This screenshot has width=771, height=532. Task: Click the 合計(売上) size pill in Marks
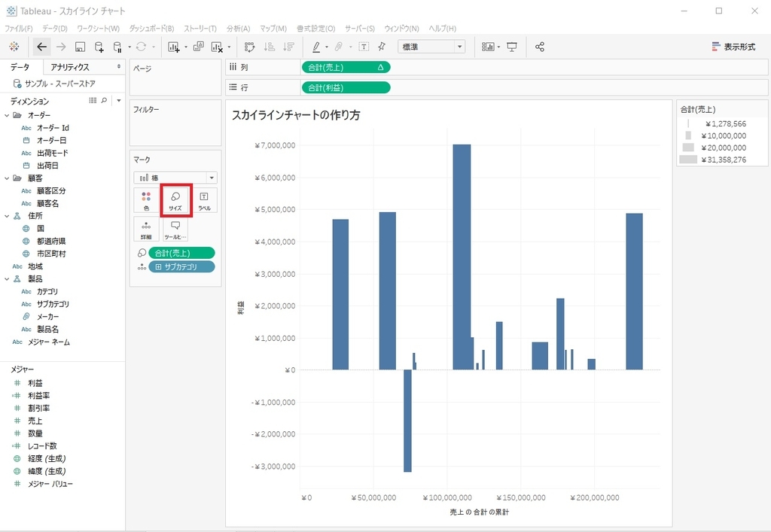[x=181, y=253]
